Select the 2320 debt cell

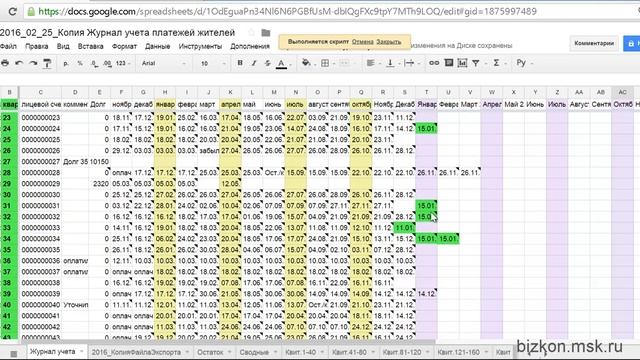[100, 184]
